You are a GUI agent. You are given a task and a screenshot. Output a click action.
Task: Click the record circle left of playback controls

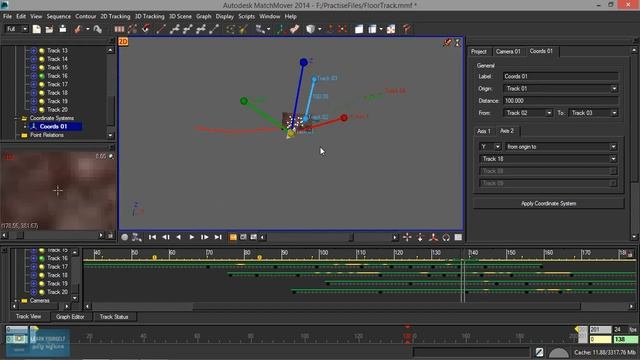(x=125, y=237)
